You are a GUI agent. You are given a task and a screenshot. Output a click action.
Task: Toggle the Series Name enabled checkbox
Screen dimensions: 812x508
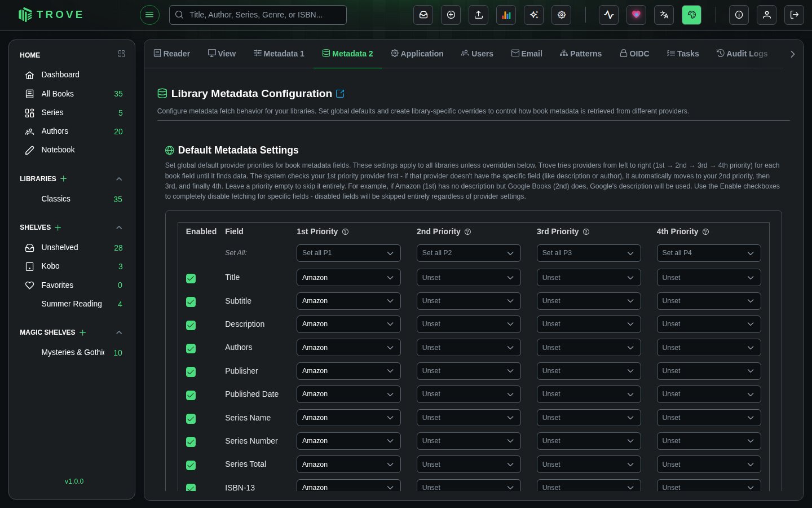point(191,419)
